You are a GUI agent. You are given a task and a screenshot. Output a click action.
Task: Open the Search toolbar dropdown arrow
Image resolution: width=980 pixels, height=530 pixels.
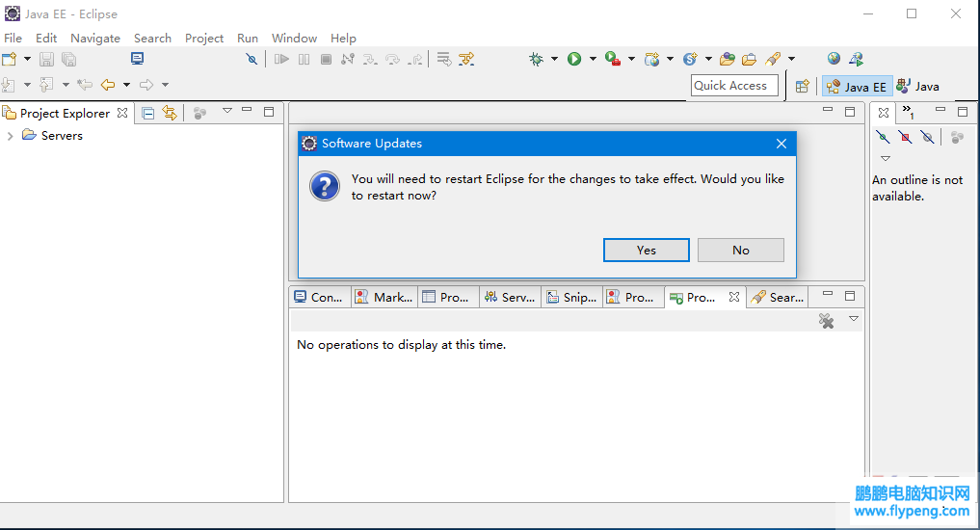tap(791, 60)
